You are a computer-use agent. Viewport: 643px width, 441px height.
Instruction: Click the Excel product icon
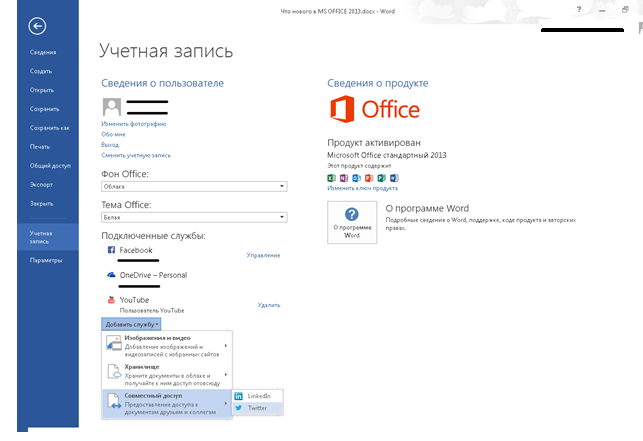pyautogui.click(x=331, y=178)
